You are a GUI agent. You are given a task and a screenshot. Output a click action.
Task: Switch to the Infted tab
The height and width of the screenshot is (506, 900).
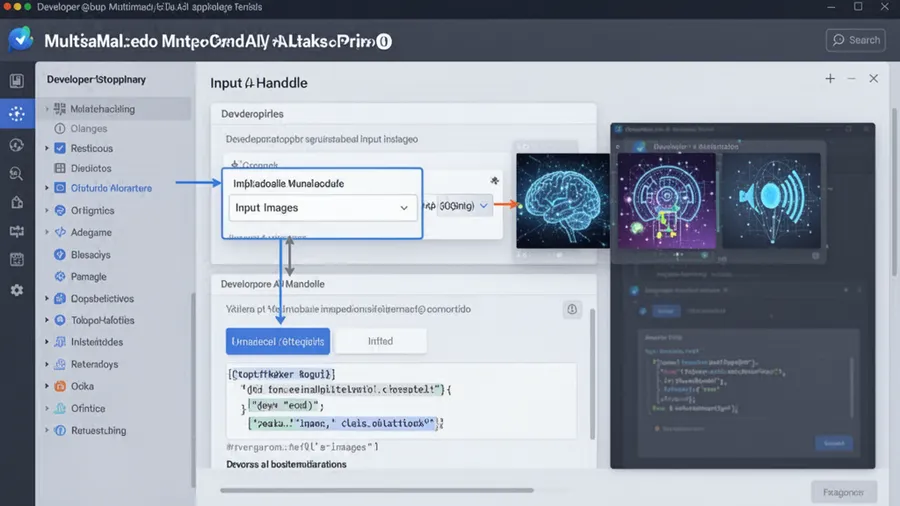click(380, 341)
